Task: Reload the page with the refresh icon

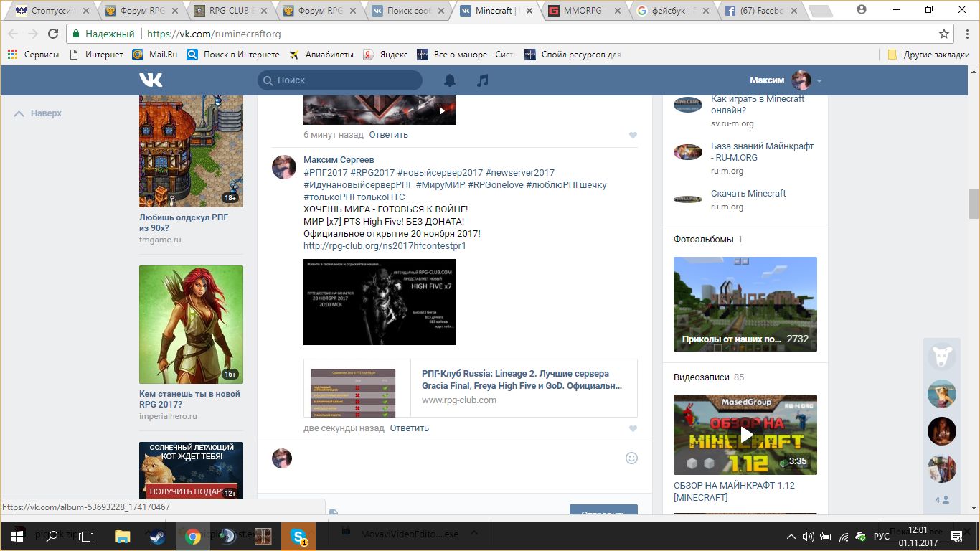Action: pyautogui.click(x=53, y=34)
